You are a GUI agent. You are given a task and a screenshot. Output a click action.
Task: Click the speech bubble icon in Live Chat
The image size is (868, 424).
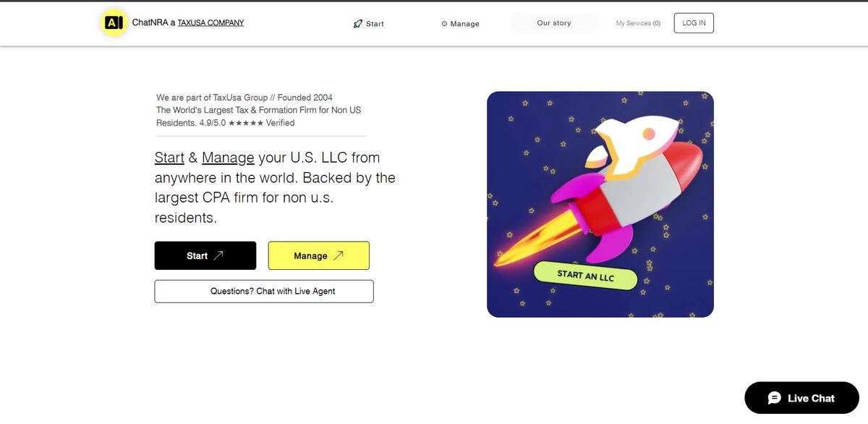(x=775, y=398)
